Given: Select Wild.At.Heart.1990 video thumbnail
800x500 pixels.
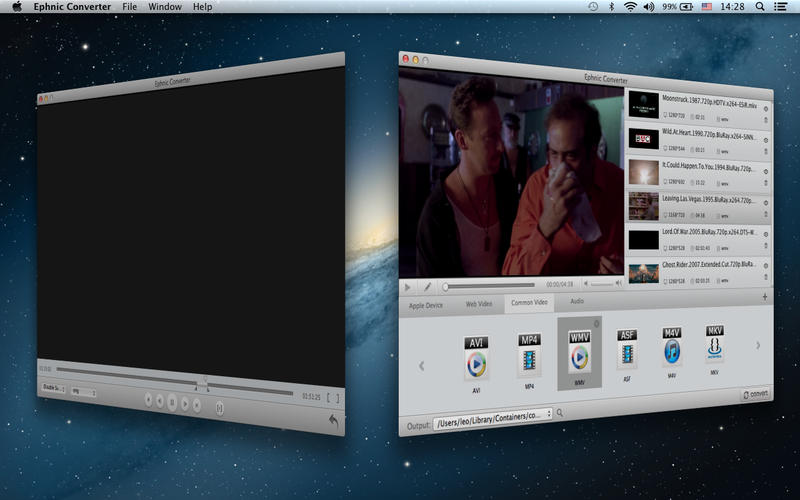Looking at the screenshot, I should pyautogui.click(x=643, y=138).
